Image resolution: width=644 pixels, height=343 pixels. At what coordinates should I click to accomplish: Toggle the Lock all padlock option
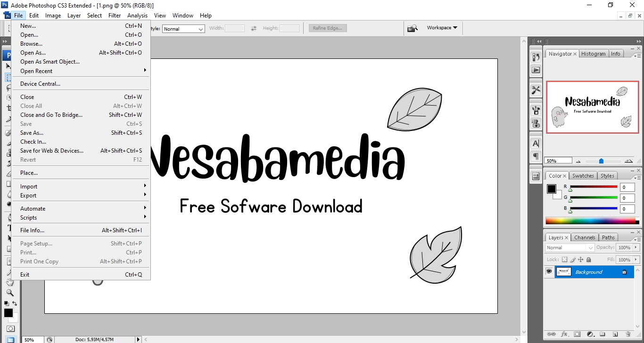pos(589,260)
